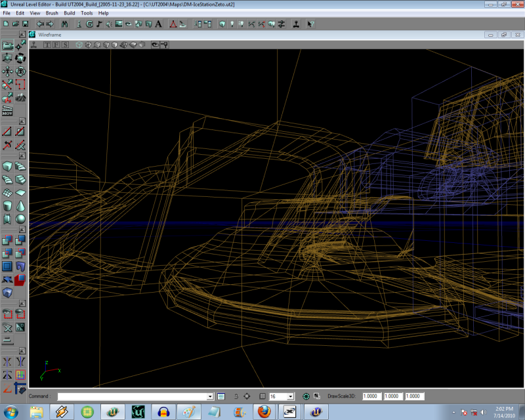Click the Build Geometry toolbar icon
Image resolution: width=525 pixels, height=420 pixels.
coord(222,24)
